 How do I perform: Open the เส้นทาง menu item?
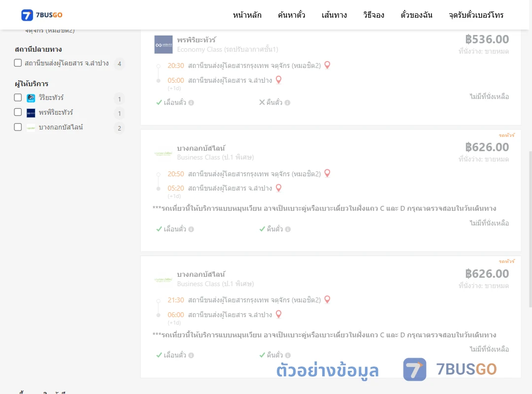(334, 15)
